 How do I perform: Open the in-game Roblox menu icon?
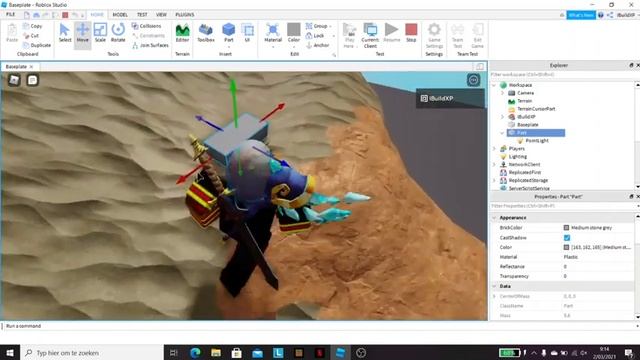(x=14, y=80)
